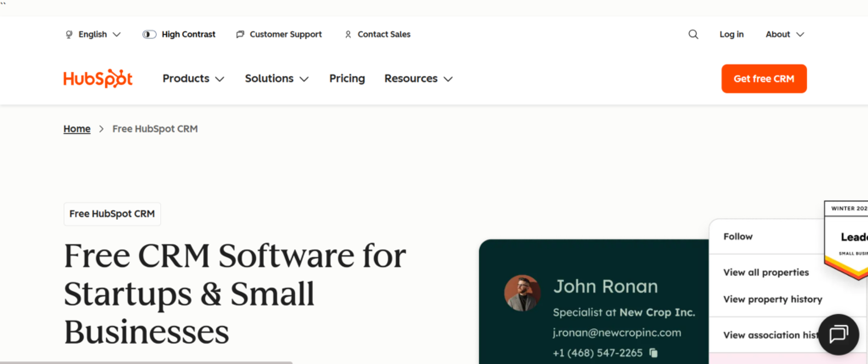This screenshot has width=868, height=364.
Task: Navigate to Home breadcrumb link
Action: [76, 129]
